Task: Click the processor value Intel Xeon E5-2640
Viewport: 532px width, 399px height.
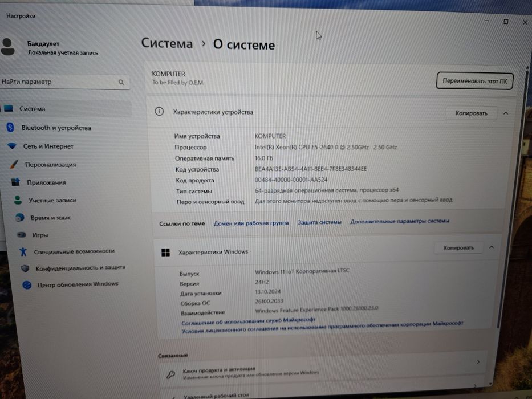Action: [x=326, y=147]
